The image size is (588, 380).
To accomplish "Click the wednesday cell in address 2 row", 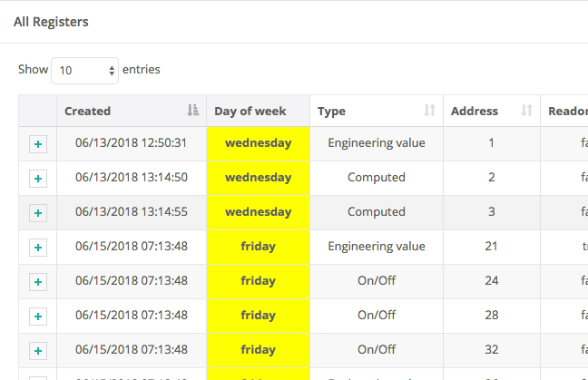I will [x=258, y=179].
